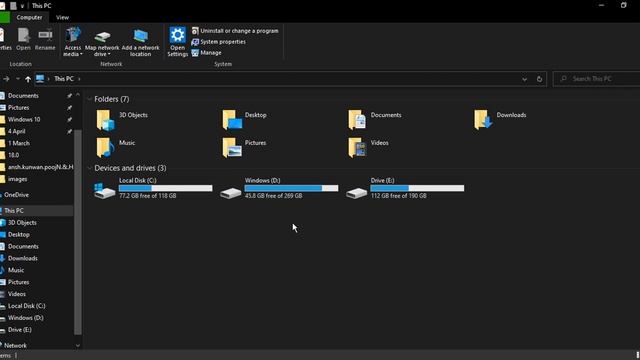This screenshot has width=640, height=360.
Task: Select Music under This PC tree
Action: [16, 270]
